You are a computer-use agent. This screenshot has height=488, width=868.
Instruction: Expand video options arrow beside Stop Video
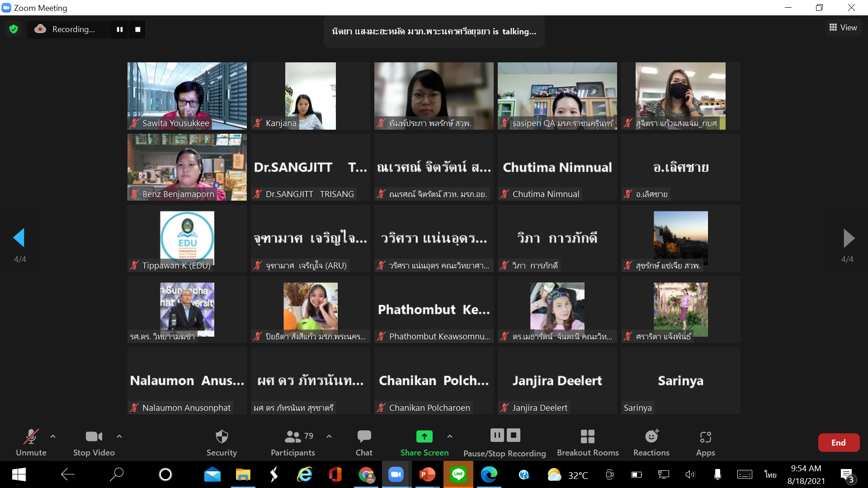[x=119, y=436]
